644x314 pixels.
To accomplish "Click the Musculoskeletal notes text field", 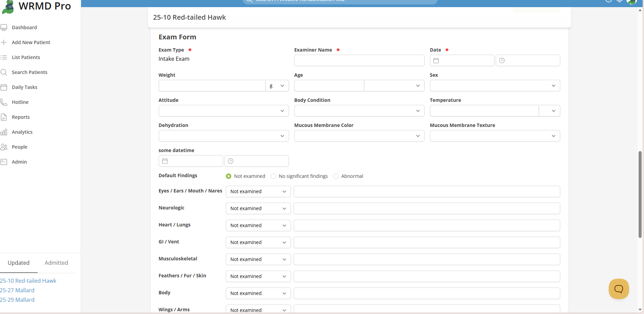I will pos(427,259).
